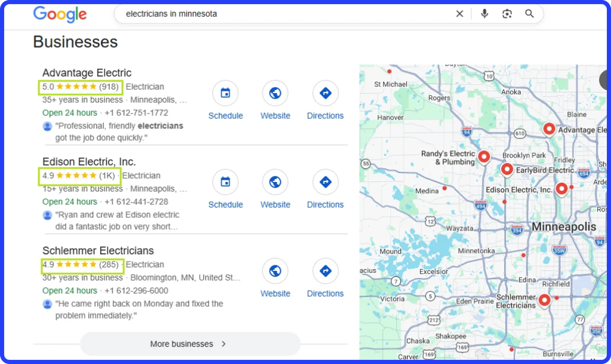The height and width of the screenshot is (364, 611).
Task: Select Advantage Electric map pin
Action: pos(549,129)
